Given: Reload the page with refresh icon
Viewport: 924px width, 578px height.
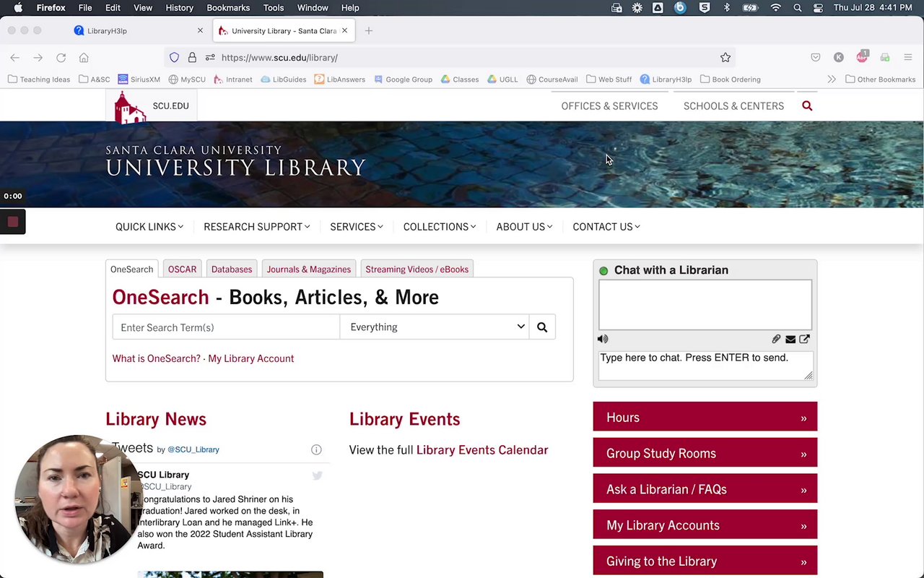Looking at the screenshot, I should coord(61,58).
